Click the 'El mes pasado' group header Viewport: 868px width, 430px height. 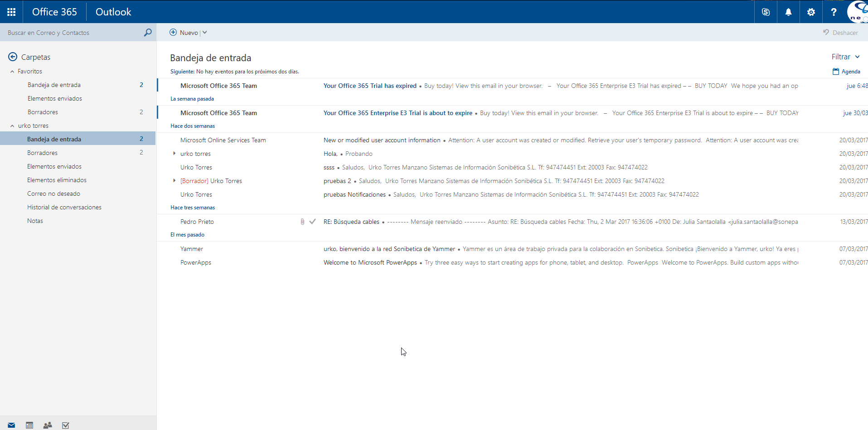(187, 235)
